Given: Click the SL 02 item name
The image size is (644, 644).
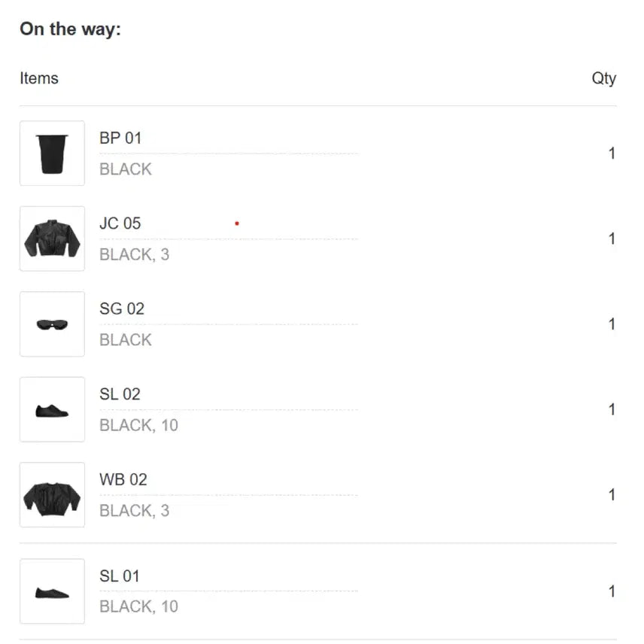Looking at the screenshot, I should click(x=120, y=394).
